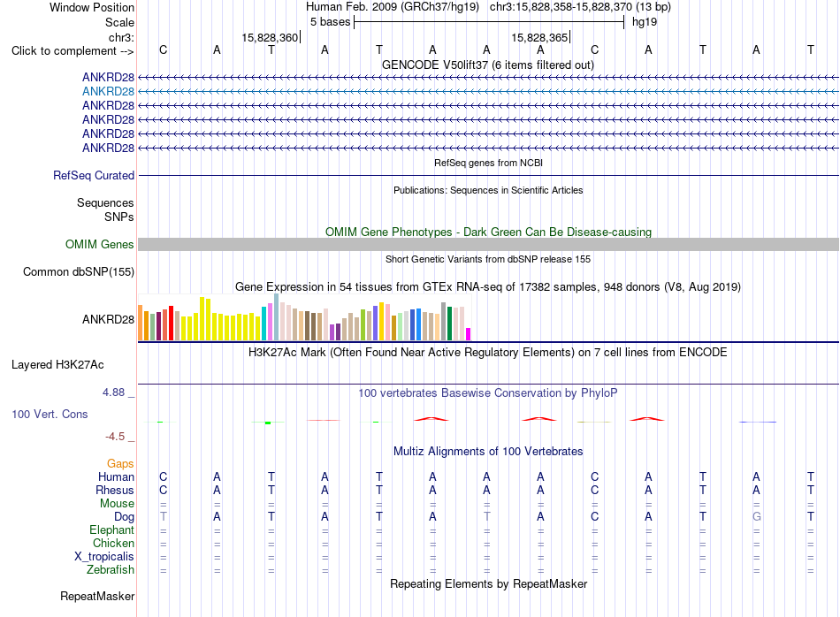This screenshot has height=617, width=840.
Task: Open the Repeating Elements by RepeatMasker title
Action: coord(489,584)
